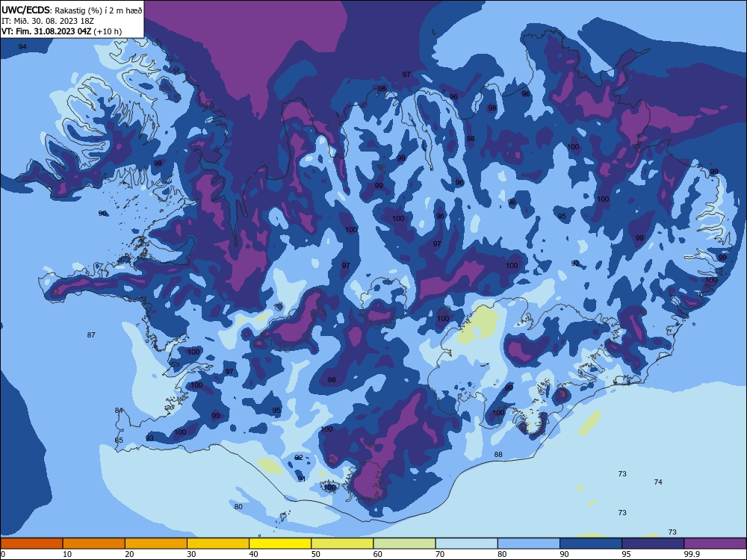Select the light blue 80–90 legend swatch

[x=529, y=543]
